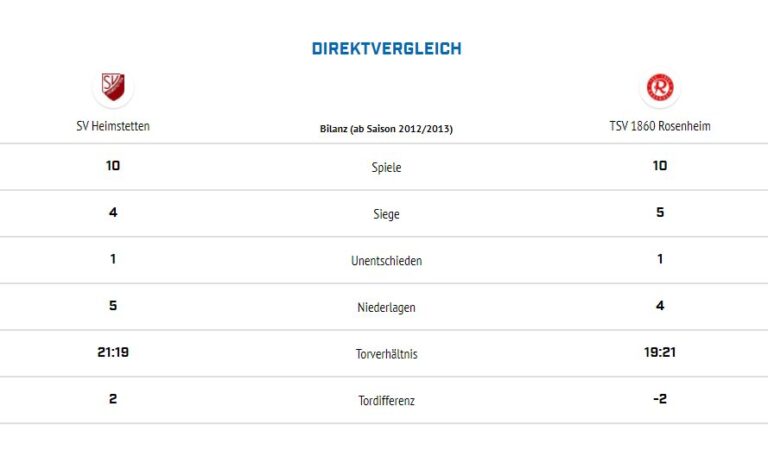Click the Direktvergleich heading
768x457 pixels.
pos(386,48)
